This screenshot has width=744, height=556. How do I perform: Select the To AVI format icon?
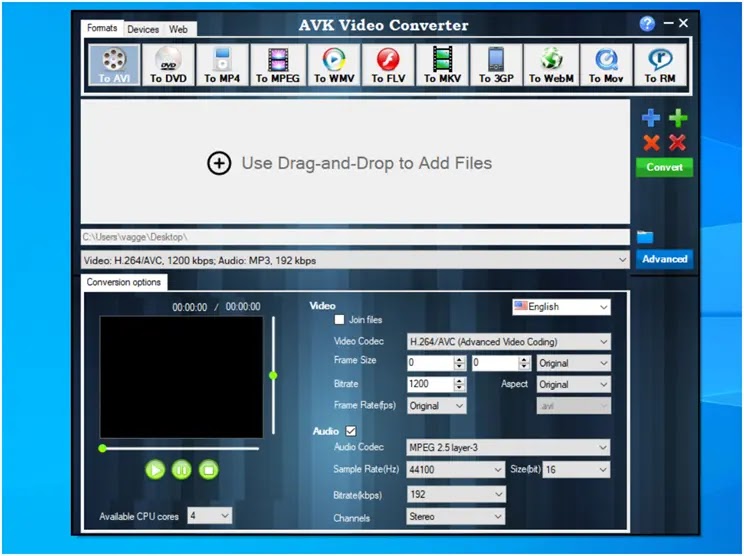click(x=114, y=65)
